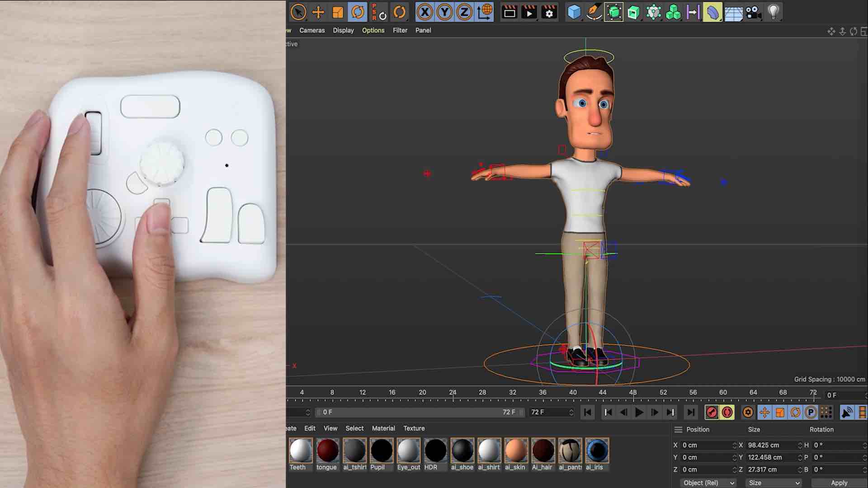Toggle Point Level Animation dots button
868x488 pixels.
[x=826, y=412]
